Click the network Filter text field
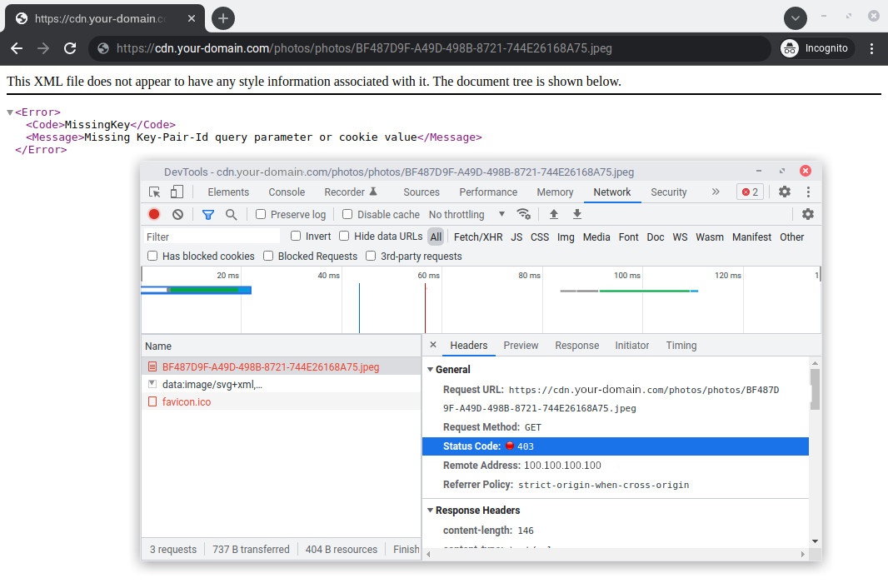This screenshot has width=888, height=588. click(x=212, y=237)
